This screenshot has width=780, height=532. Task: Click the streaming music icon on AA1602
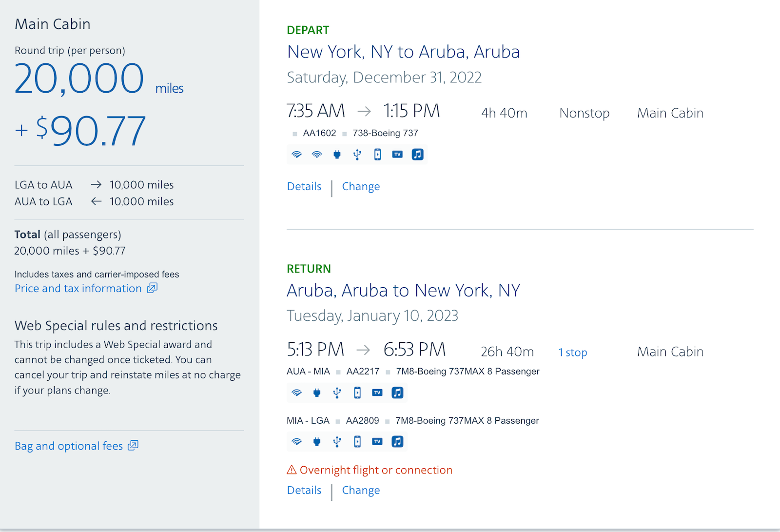(417, 154)
